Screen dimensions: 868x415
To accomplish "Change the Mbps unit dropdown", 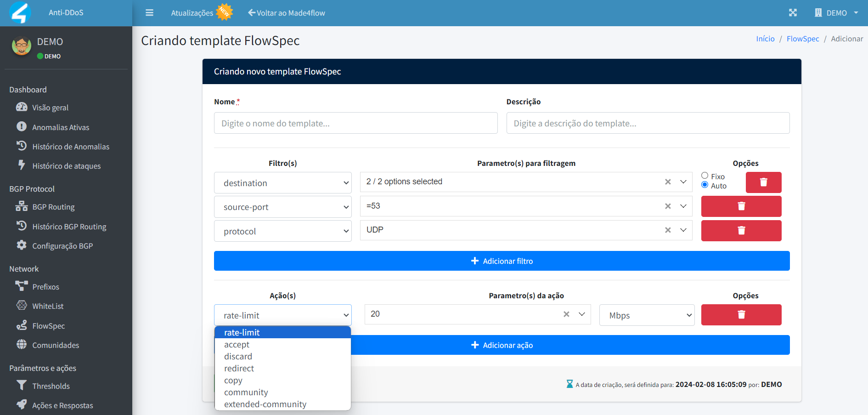I will coord(647,315).
